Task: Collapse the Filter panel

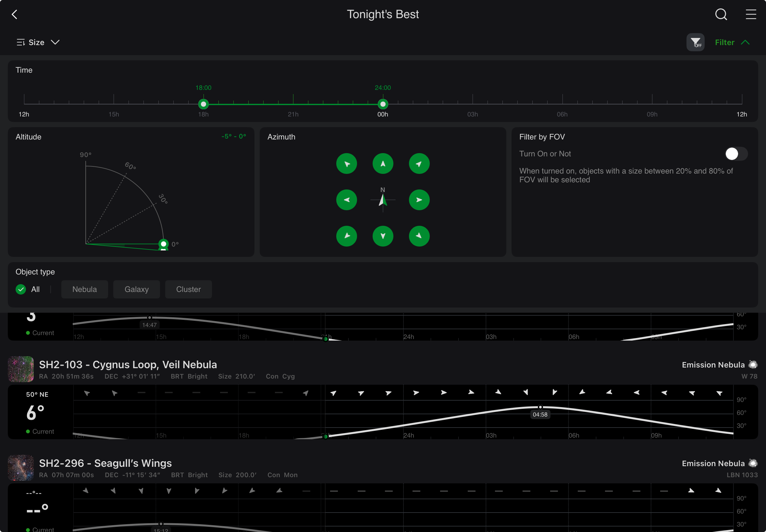Action: [x=732, y=42]
